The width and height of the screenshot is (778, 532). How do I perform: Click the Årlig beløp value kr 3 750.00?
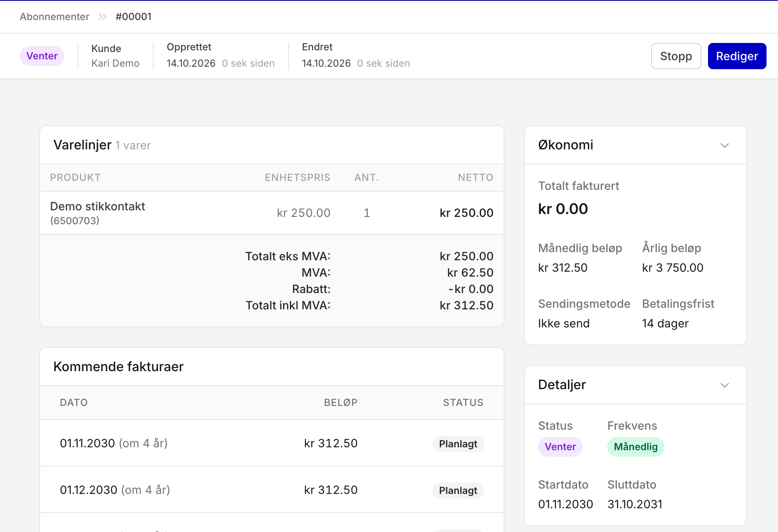tap(673, 268)
